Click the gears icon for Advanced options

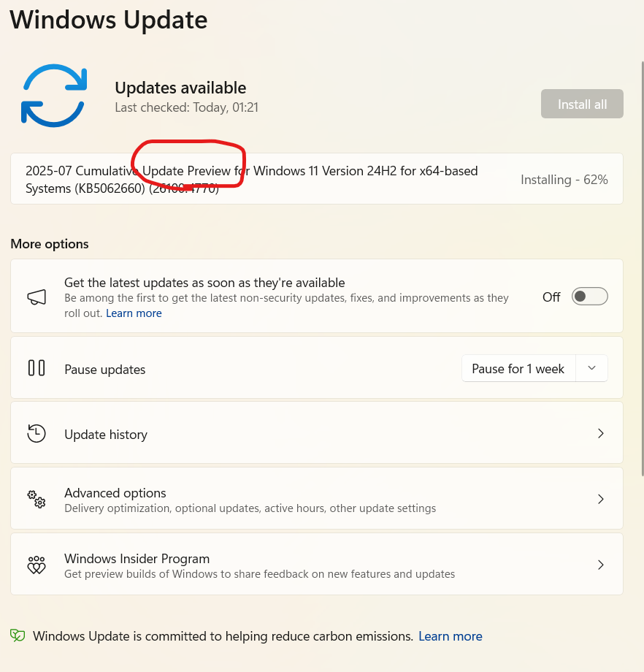click(37, 500)
